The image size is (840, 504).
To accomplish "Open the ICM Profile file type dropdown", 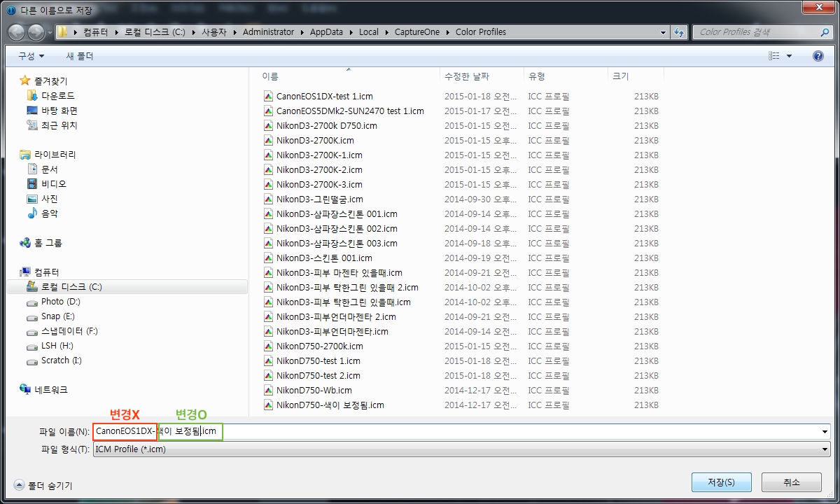I will point(825,449).
